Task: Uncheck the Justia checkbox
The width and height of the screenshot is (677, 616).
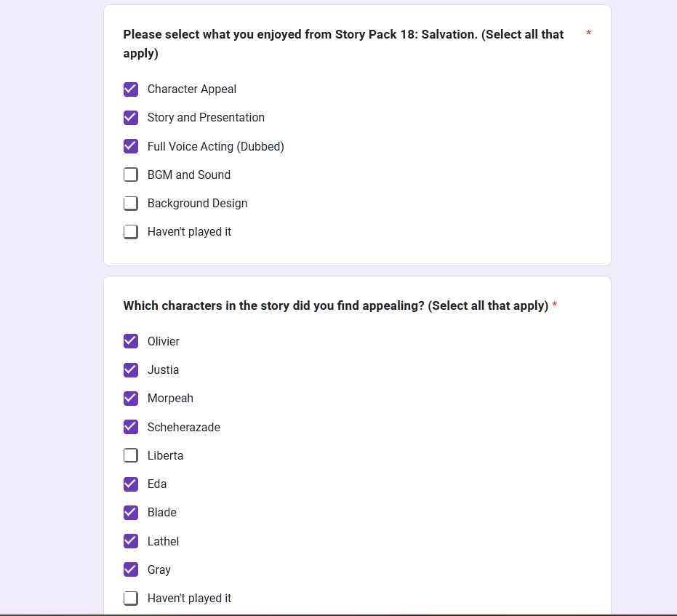Action: tap(131, 370)
